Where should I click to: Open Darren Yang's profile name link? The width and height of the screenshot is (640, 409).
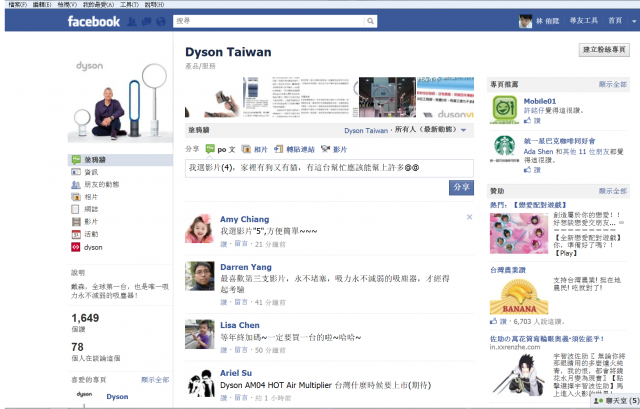246,267
